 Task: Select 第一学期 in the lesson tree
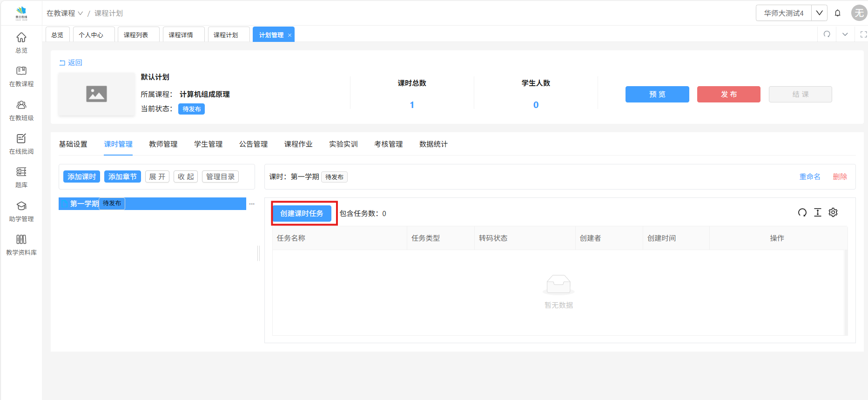point(84,203)
